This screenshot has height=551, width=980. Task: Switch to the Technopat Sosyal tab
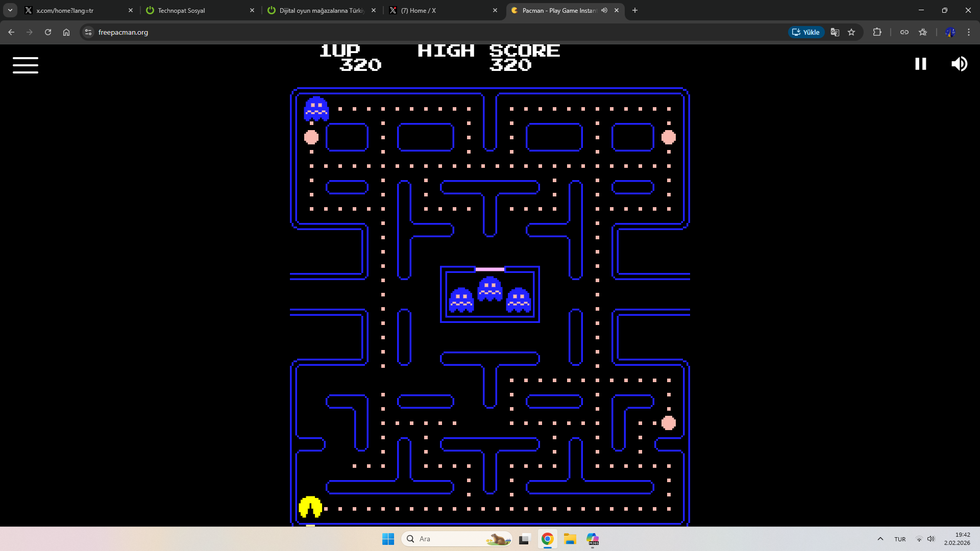199,10
